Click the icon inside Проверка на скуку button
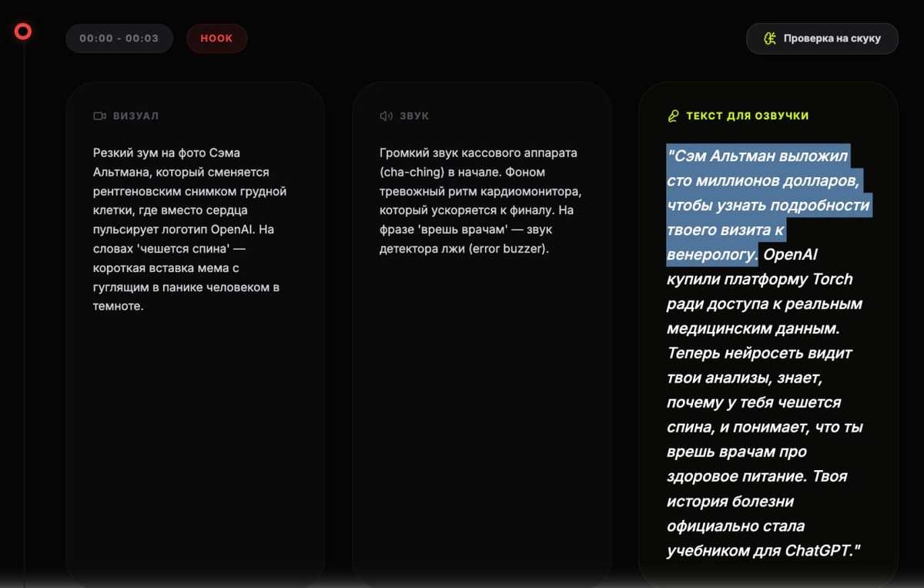 tap(769, 39)
